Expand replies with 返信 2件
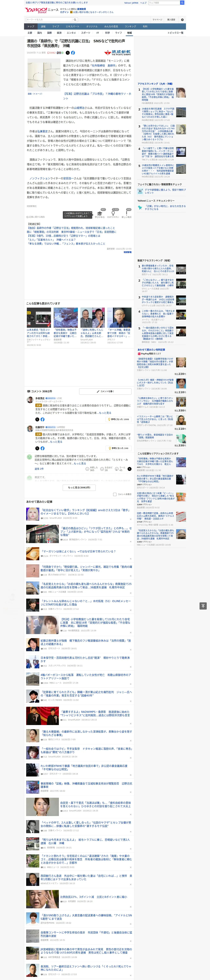This screenshot has width=210, height=980. click(x=39, y=469)
